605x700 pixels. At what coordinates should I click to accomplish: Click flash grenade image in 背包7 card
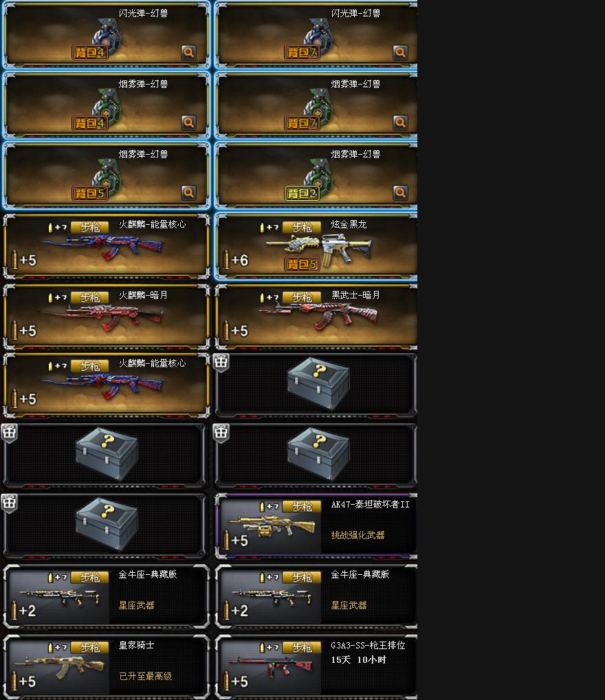(318, 35)
